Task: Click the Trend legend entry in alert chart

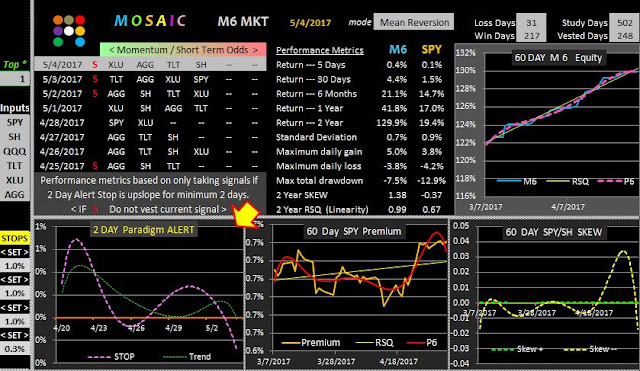Action: tap(187, 357)
